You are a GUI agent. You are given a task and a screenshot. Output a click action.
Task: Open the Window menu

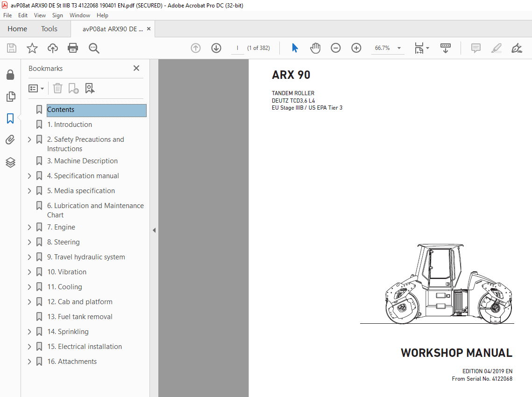(80, 15)
